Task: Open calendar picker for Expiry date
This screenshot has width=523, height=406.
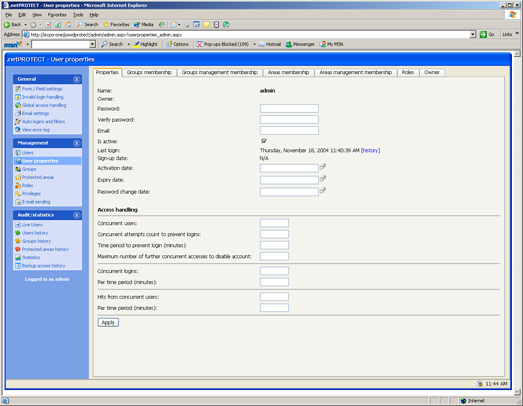Action: coord(323,178)
